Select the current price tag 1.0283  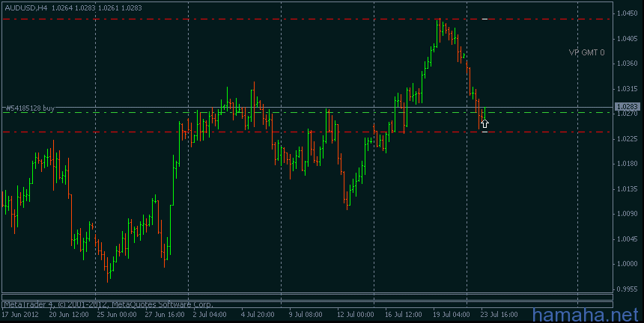[627, 107]
